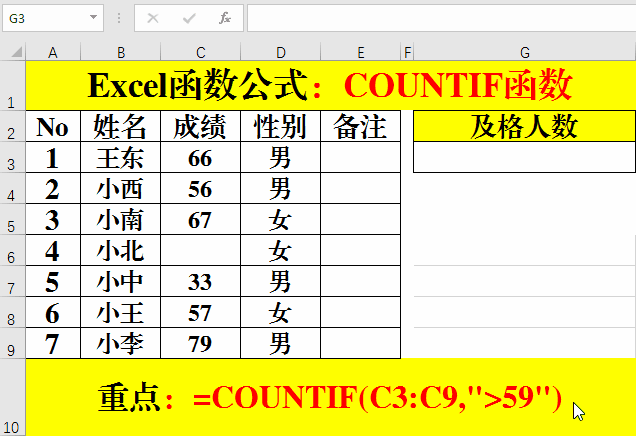Viewport: 636px width, 436px height.
Task: Click the No cell '4'
Action: 53,250
